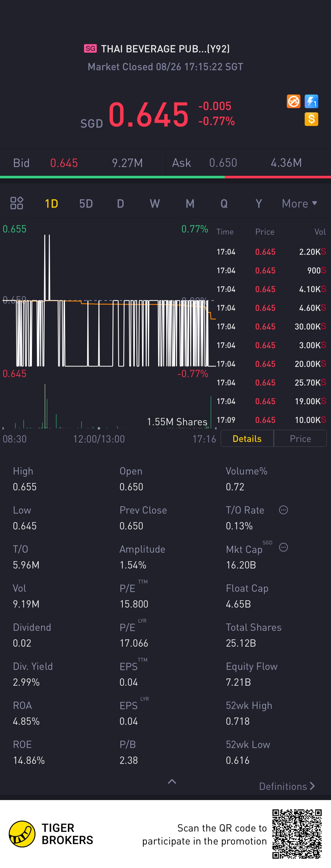331x868 pixels.
Task: Open T/O Rate info bubble icon
Action: pos(283,510)
